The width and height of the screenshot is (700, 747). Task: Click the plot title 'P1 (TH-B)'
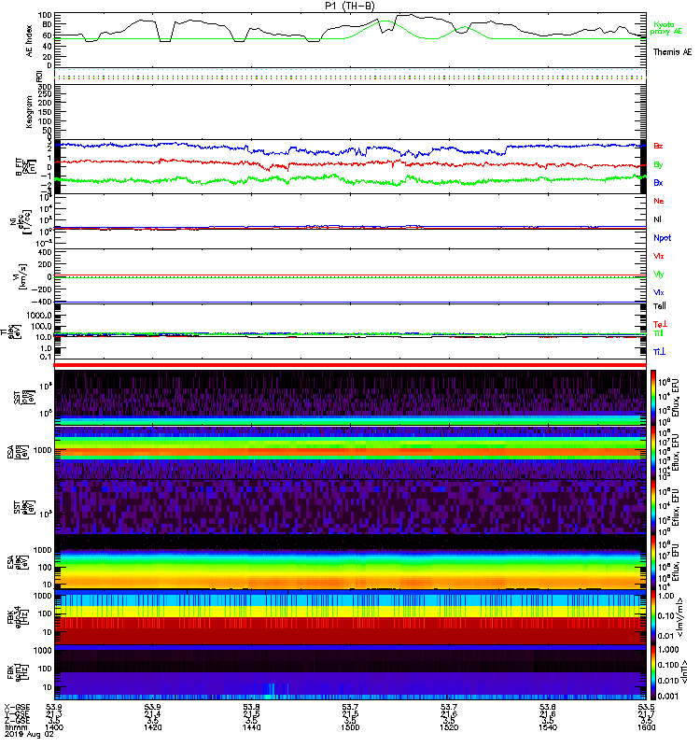coord(349,6)
